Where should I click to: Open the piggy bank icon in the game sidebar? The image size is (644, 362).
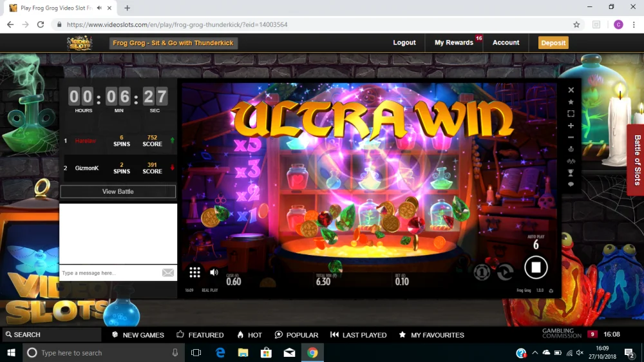(x=571, y=149)
